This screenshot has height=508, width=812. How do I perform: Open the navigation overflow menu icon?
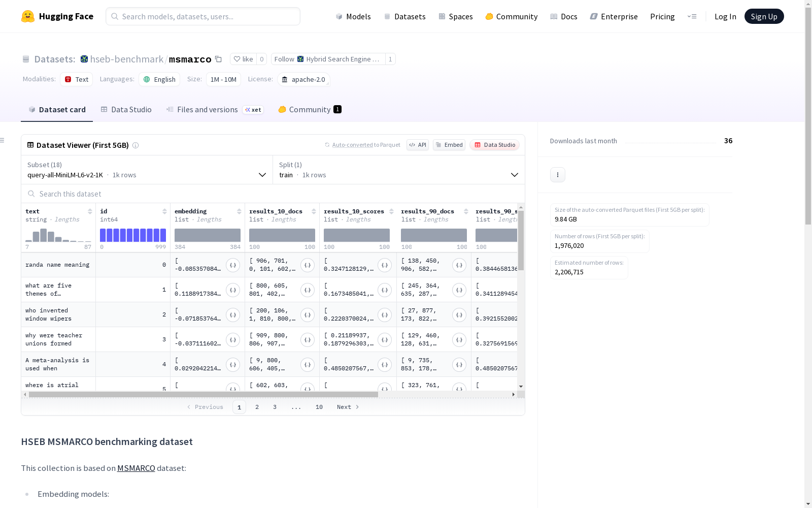pyautogui.click(x=692, y=16)
